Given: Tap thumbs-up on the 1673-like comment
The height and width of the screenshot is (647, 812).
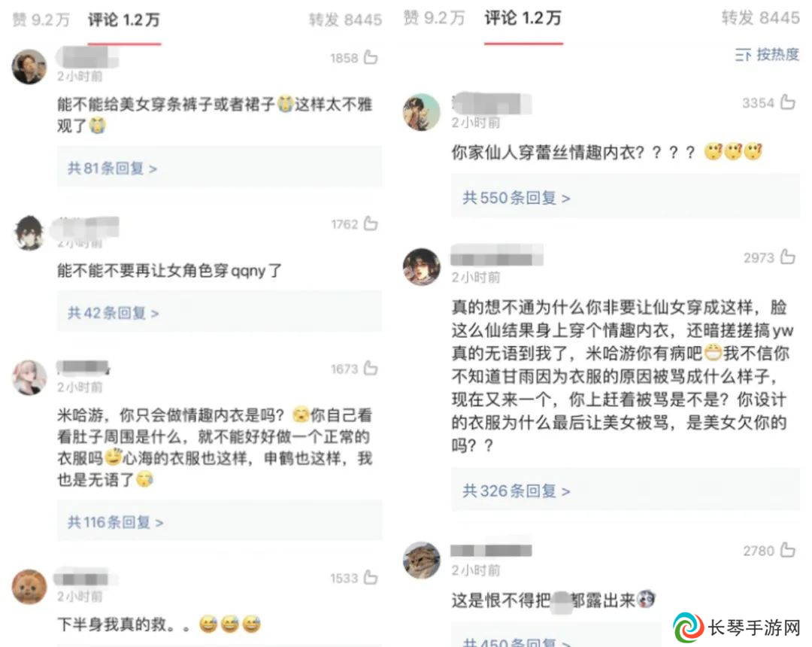Looking at the screenshot, I should (370, 368).
